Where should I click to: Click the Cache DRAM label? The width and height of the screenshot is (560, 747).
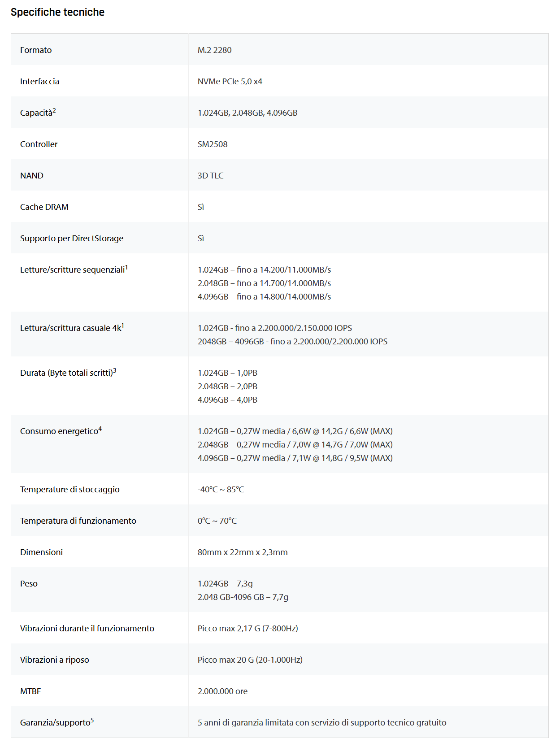[44, 207]
